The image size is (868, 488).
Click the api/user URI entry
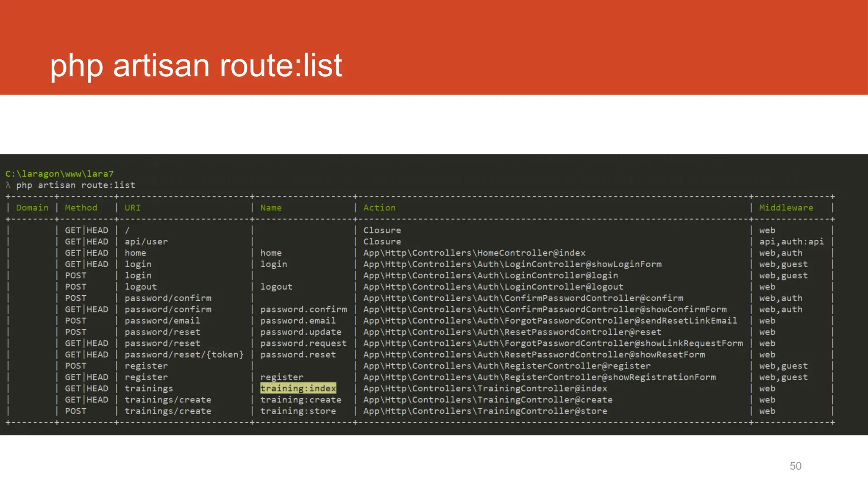(146, 241)
